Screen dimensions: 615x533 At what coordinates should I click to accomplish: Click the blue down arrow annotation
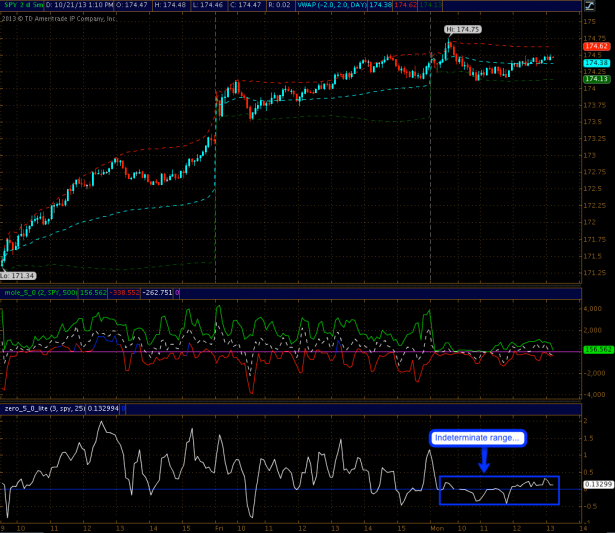[x=482, y=459]
